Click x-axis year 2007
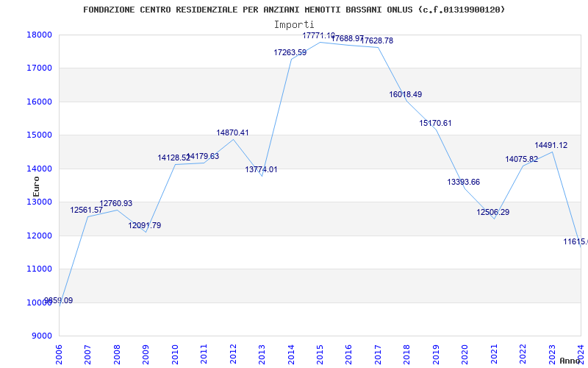The image size is (588, 368). (87, 355)
